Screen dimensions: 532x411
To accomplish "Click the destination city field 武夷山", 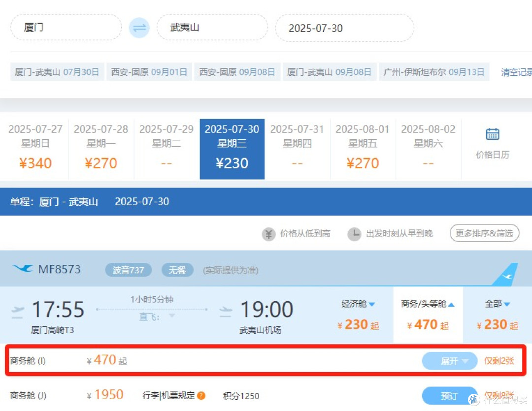I will tap(212, 28).
